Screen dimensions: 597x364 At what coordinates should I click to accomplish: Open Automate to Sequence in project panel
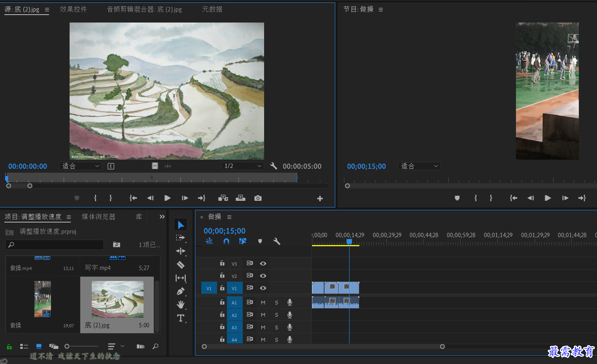pos(140,346)
